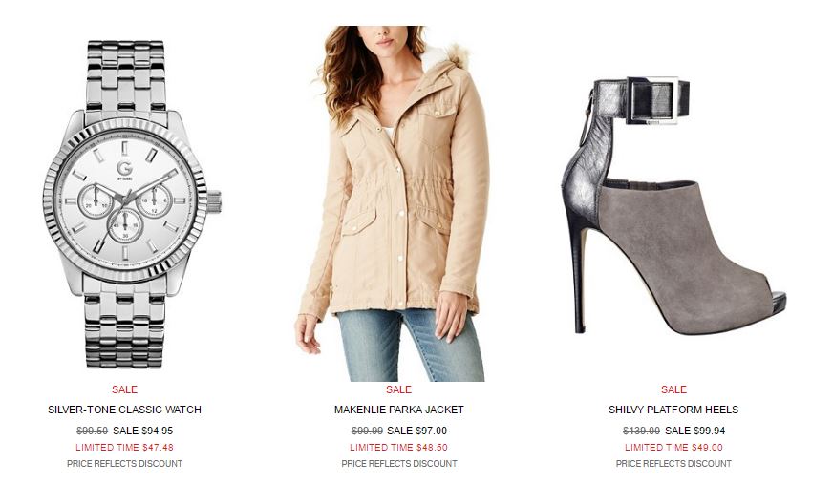Click the Shilvy Platform Heels title
The image size is (833, 504).
click(673, 409)
